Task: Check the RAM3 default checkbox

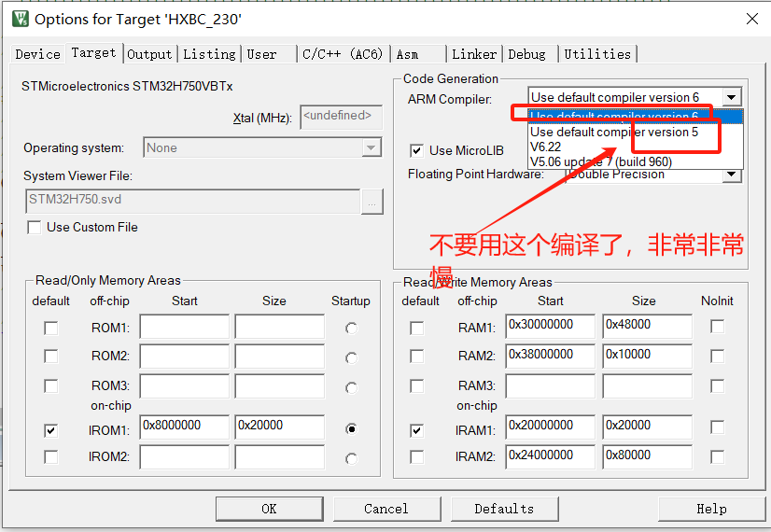Action: [x=416, y=386]
